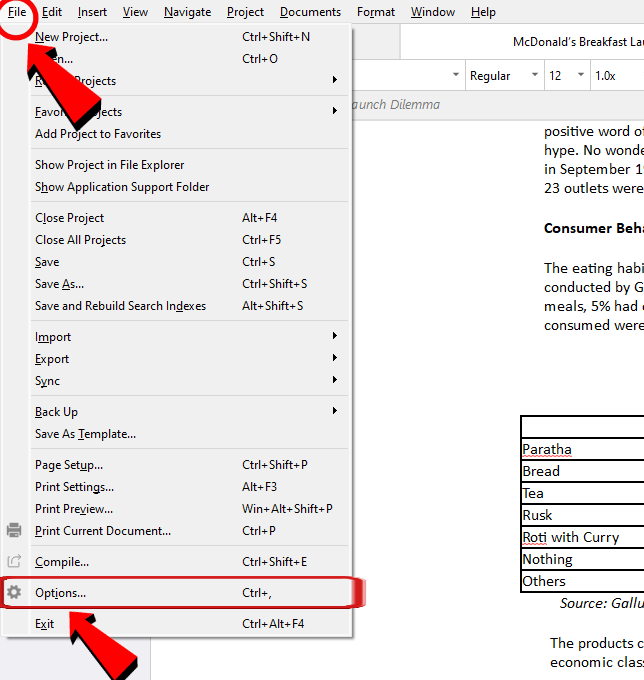This screenshot has height=680, width=644.
Task: Open the Format menu
Action: point(376,12)
